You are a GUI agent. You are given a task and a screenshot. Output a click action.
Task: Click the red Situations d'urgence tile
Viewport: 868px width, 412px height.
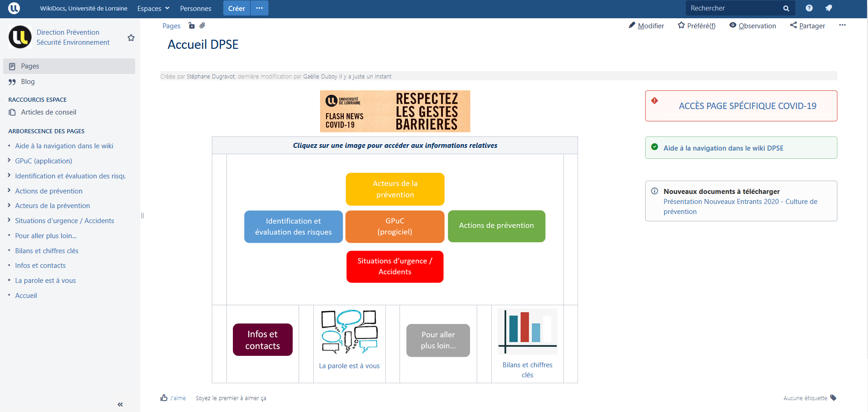(395, 266)
